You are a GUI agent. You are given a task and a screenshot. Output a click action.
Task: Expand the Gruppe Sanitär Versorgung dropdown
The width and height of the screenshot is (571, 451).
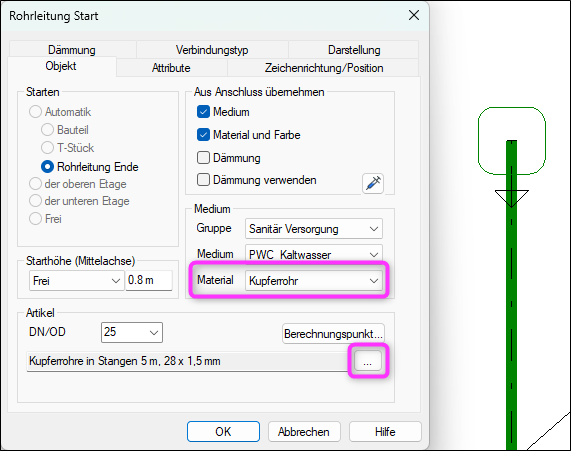[314, 229]
